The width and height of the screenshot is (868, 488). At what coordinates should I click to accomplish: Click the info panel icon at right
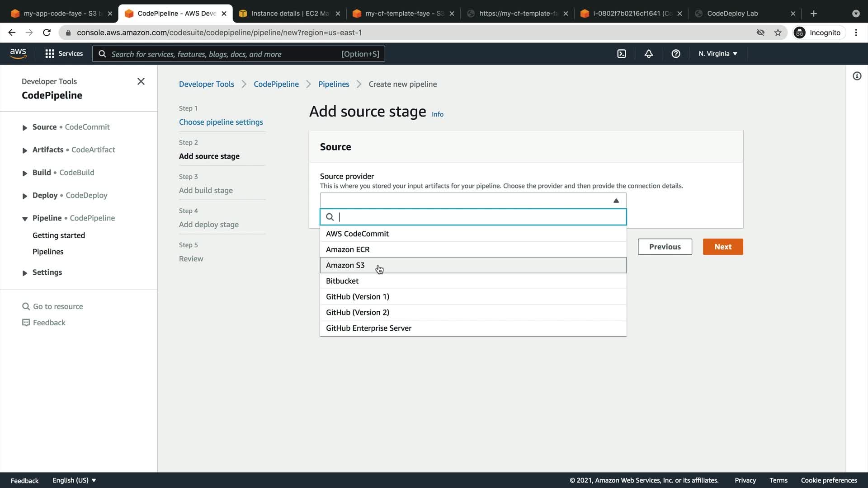point(857,76)
